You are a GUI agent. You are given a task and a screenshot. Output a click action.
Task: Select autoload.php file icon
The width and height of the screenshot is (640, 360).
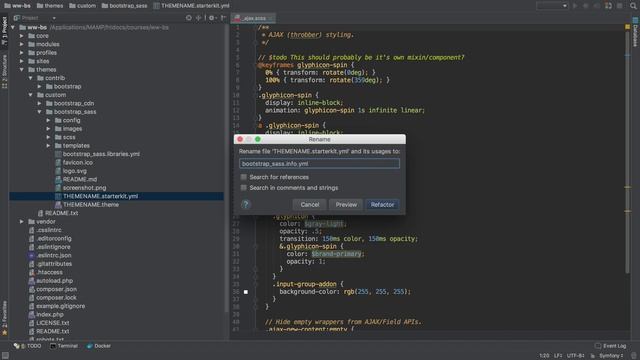[x=31, y=281]
